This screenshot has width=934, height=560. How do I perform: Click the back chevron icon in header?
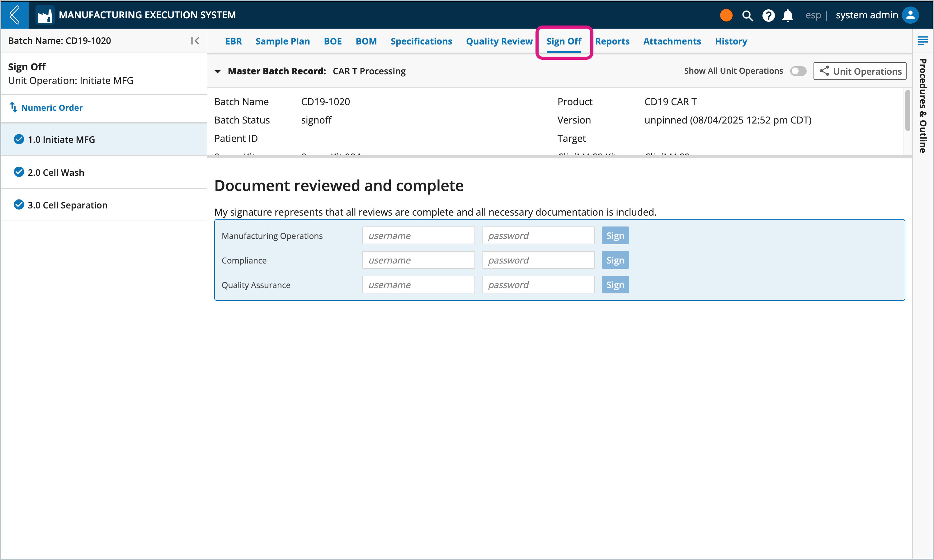tap(15, 15)
